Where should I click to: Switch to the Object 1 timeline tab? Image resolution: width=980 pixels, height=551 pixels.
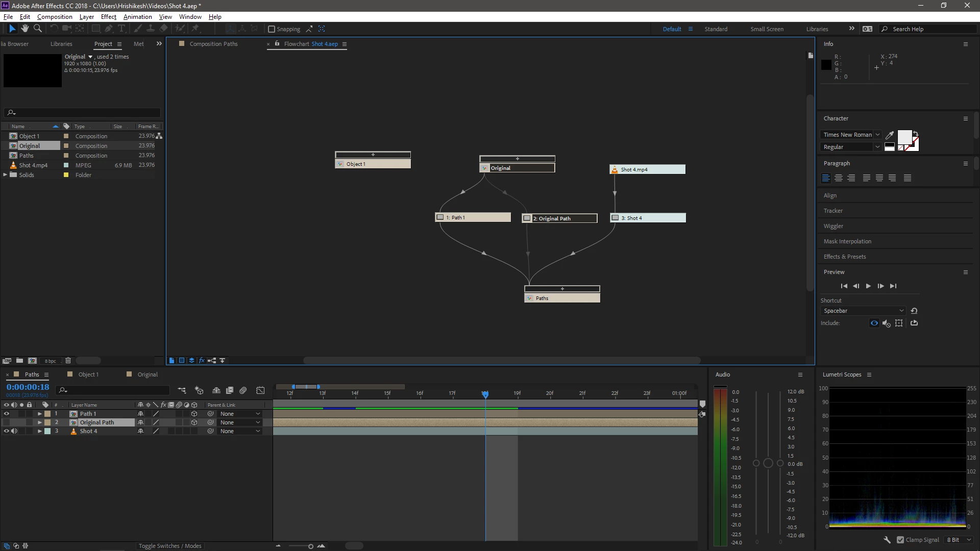coord(88,374)
